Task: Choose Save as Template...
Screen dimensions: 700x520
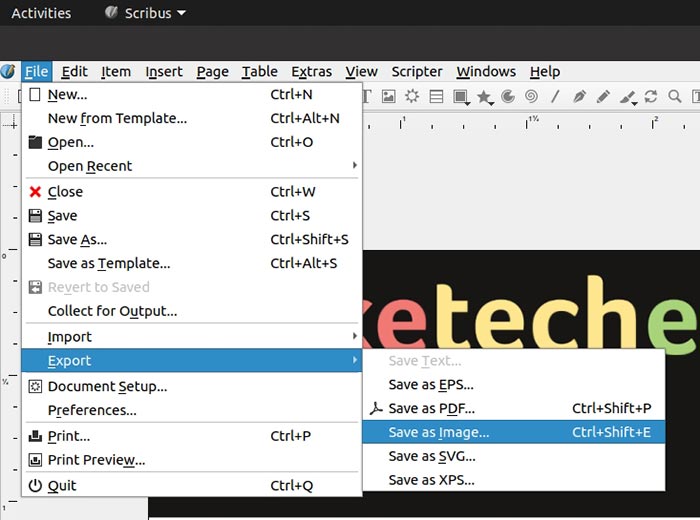Action: [192, 263]
